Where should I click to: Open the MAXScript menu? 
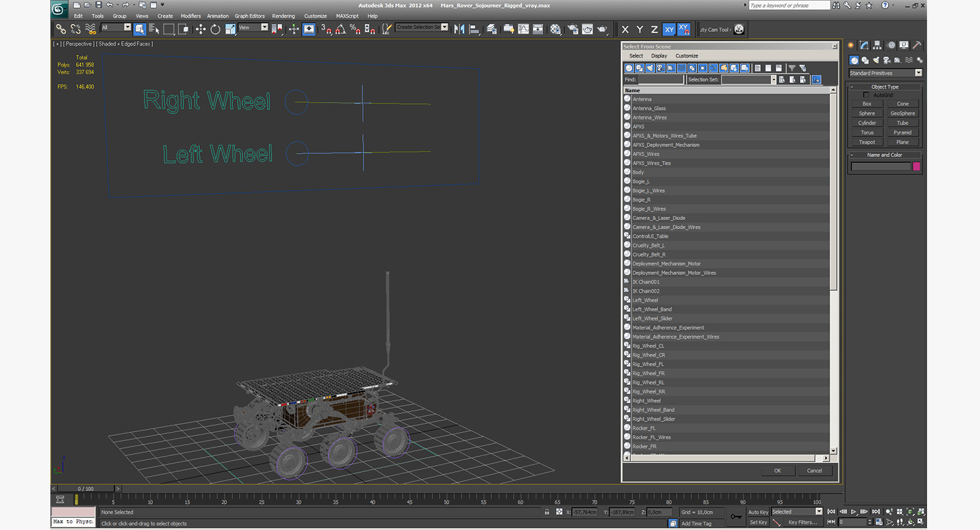pyautogui.click(x=347, y=16)
